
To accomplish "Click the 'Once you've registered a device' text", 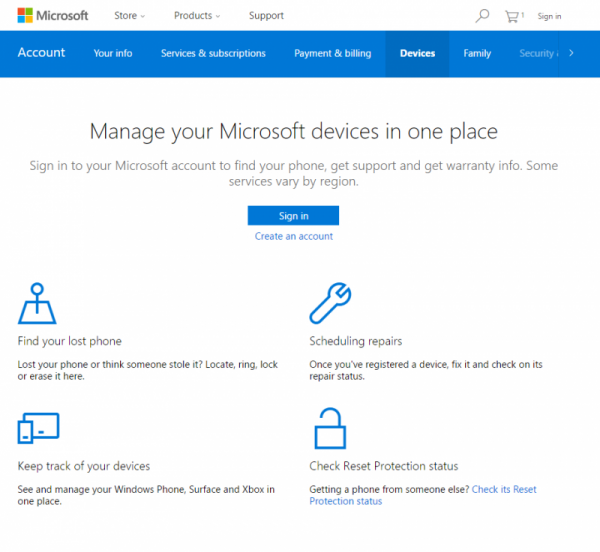I will [x=426, y=370].
